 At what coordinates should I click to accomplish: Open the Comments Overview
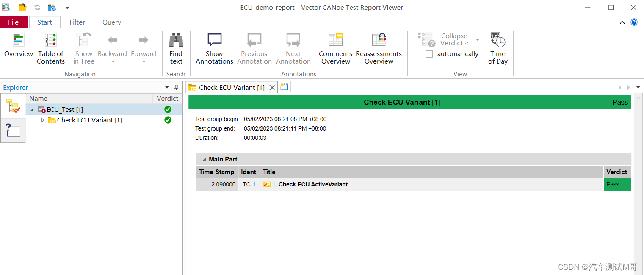(335, 47)
